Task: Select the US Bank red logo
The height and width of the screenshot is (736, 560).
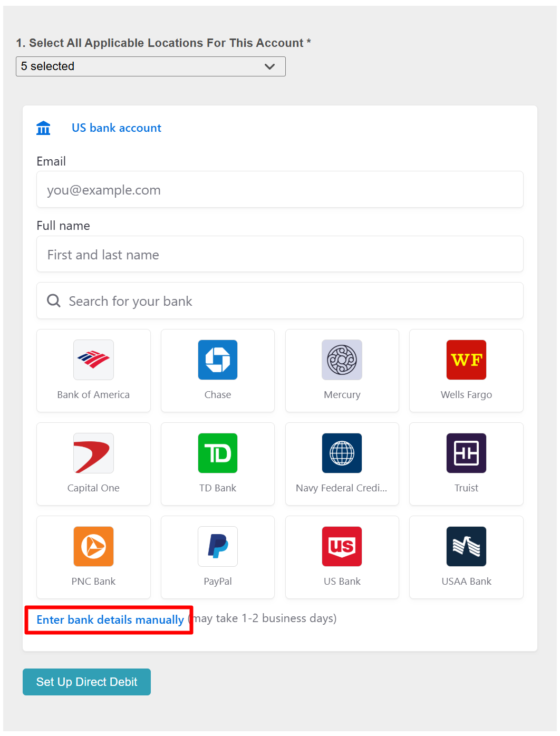Action: [x=342, y=546]
